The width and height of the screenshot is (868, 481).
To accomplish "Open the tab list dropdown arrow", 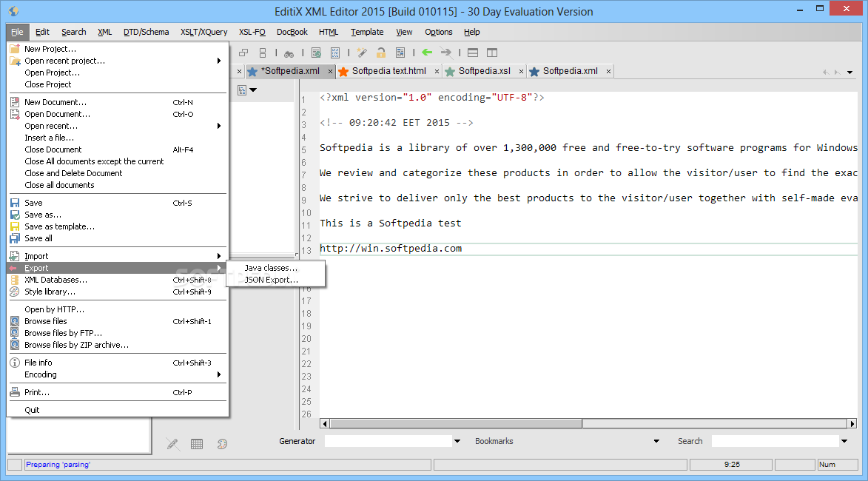I will [850, 73].
